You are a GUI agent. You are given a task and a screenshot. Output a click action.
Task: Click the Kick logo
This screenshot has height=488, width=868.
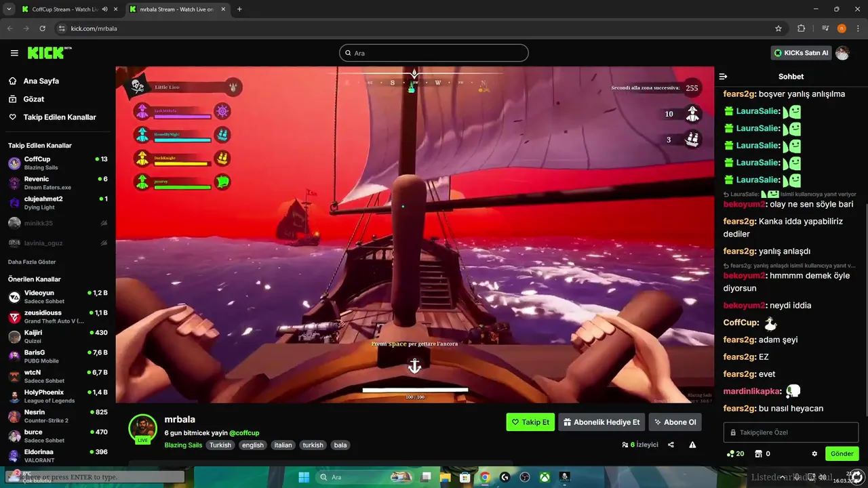point(50,53)
